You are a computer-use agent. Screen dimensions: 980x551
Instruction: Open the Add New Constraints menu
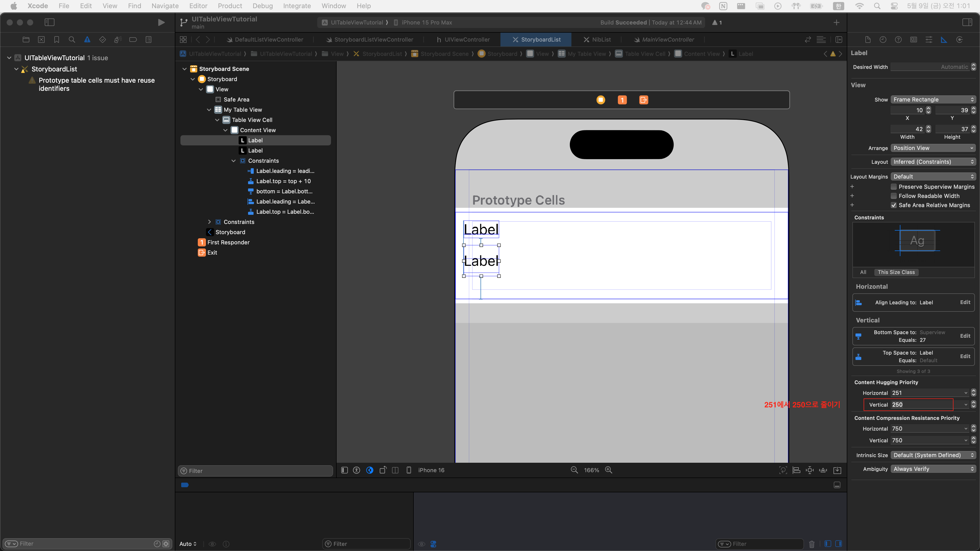[x=810, y=470]
